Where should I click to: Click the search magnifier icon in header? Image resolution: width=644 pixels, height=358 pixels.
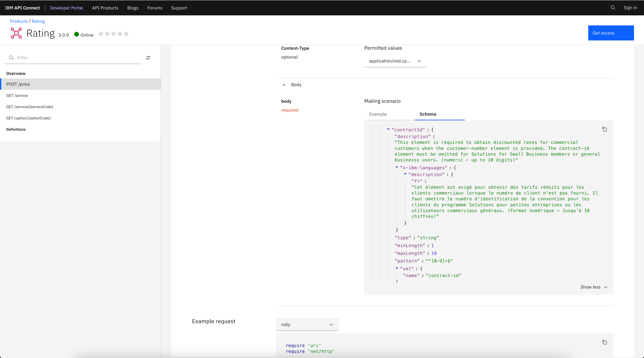click(x=613, y=8)
